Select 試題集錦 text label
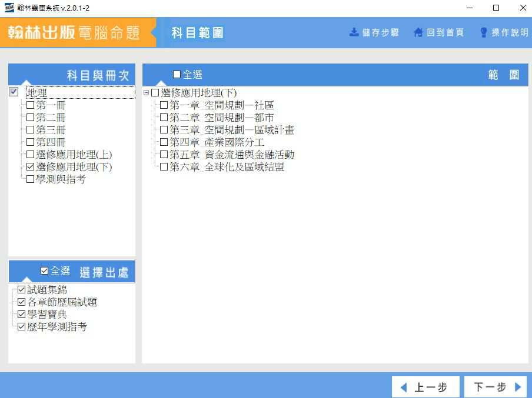532x398 pixels. coord(47,290)
